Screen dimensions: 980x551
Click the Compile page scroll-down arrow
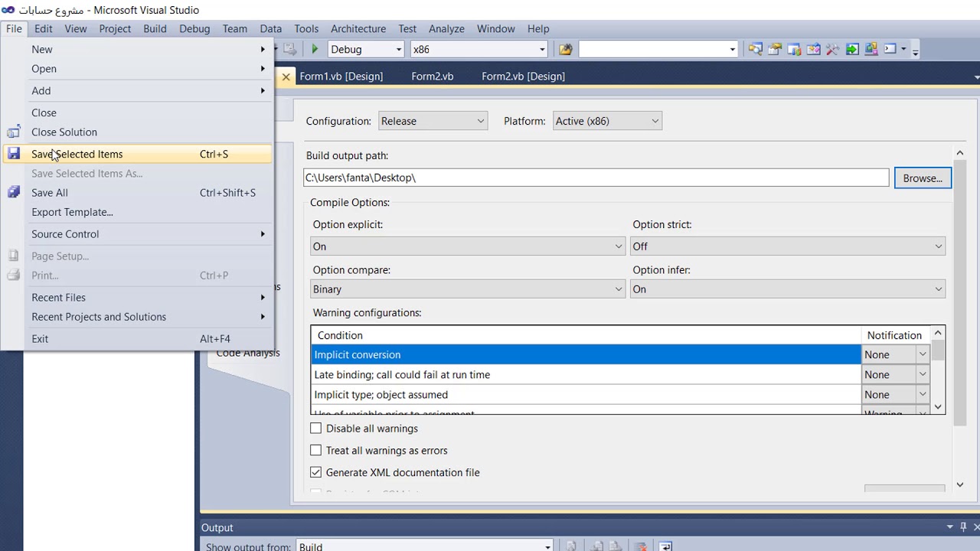point(960,485)
